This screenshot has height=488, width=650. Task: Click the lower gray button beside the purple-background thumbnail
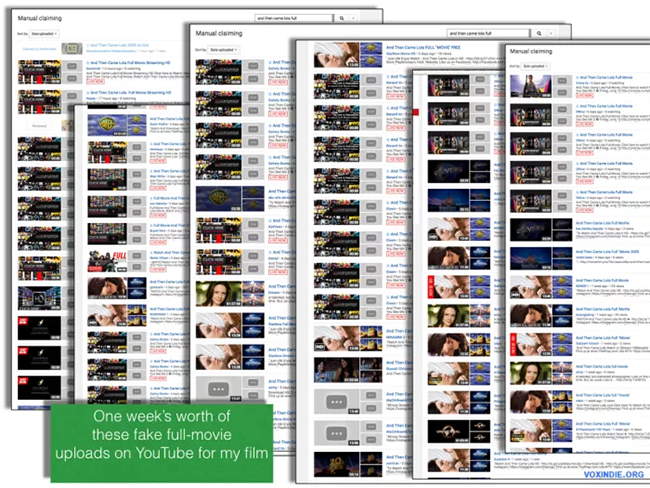(x=562, y=92)
